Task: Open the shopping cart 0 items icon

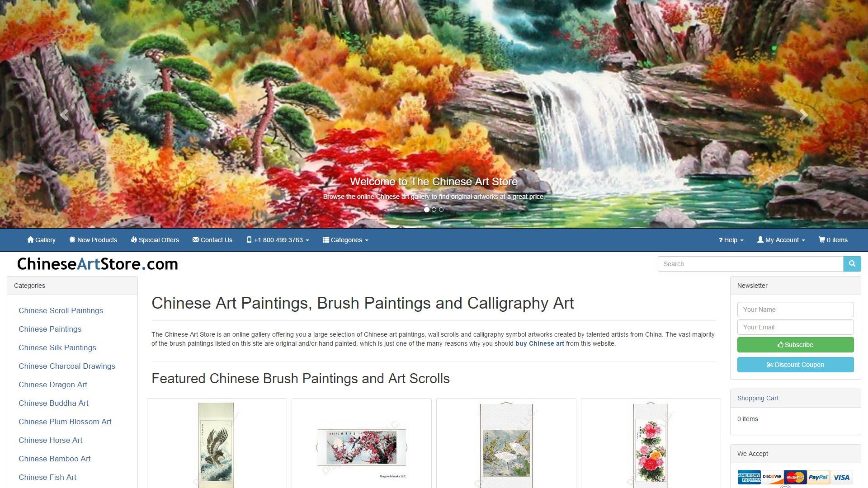Action: pos(833,240)
